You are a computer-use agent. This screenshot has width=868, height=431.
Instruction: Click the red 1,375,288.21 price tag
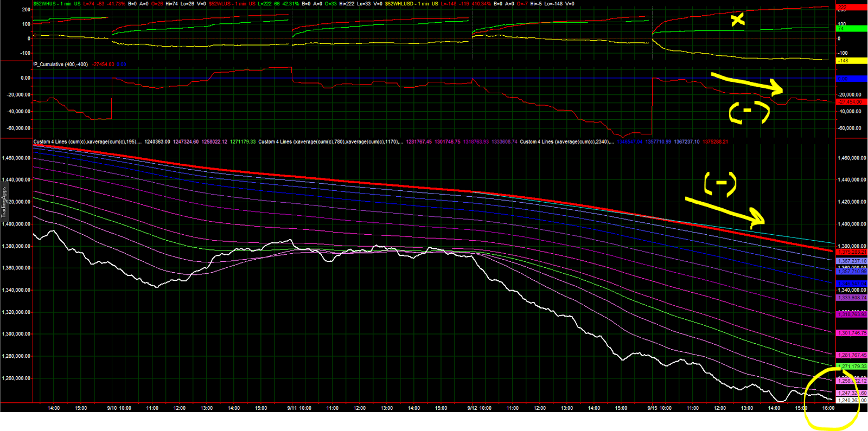[852, 253]
